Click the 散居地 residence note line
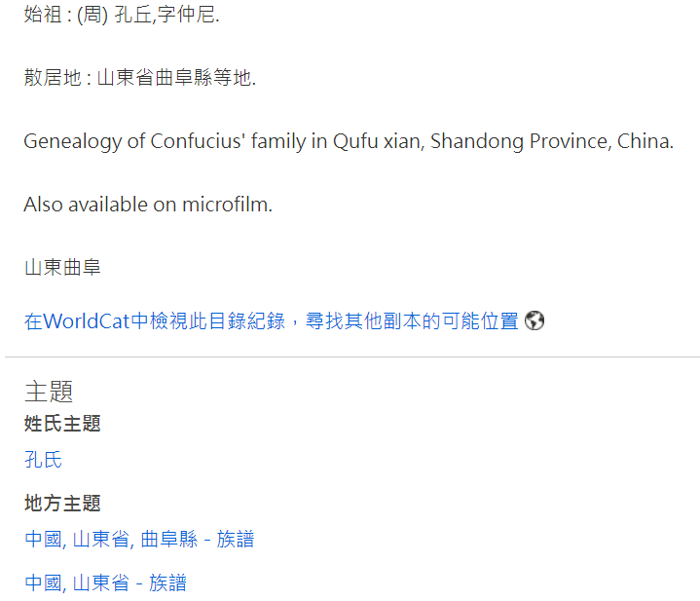The width and height of the screenshot is (700, 601). click(x=140, y=78)
